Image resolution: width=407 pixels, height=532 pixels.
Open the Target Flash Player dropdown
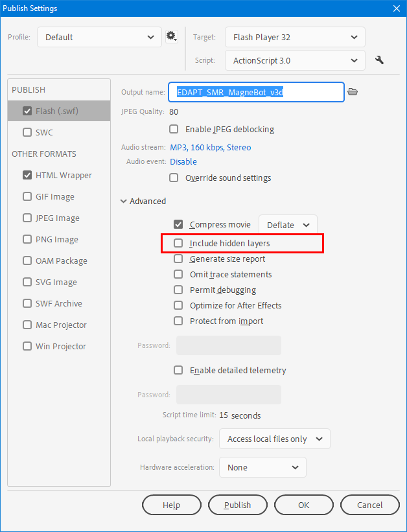295,37
